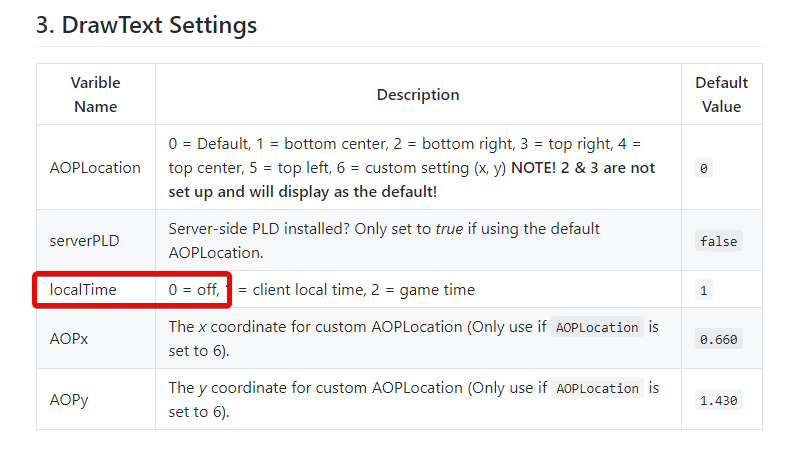
Task: Select the 'Varible Name' column header
Action: coord(96,94)
